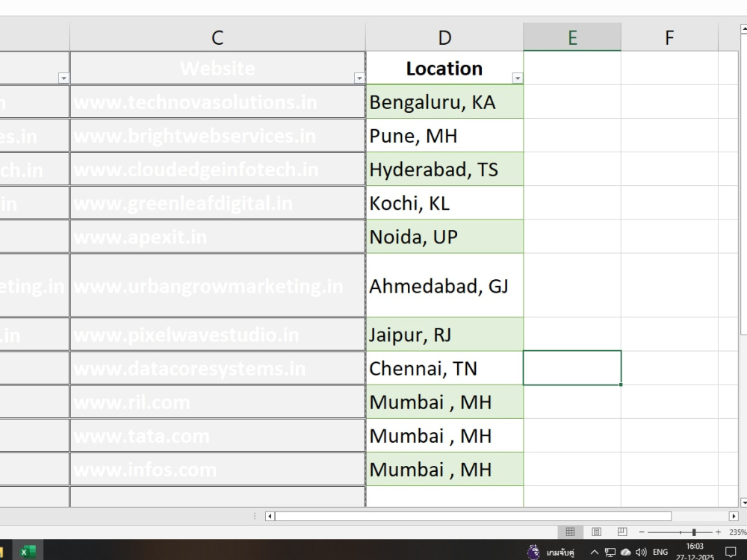Select cell www.technovasolutions.in
This screenshot has height=560, width=747.
(x=217, y=102)
